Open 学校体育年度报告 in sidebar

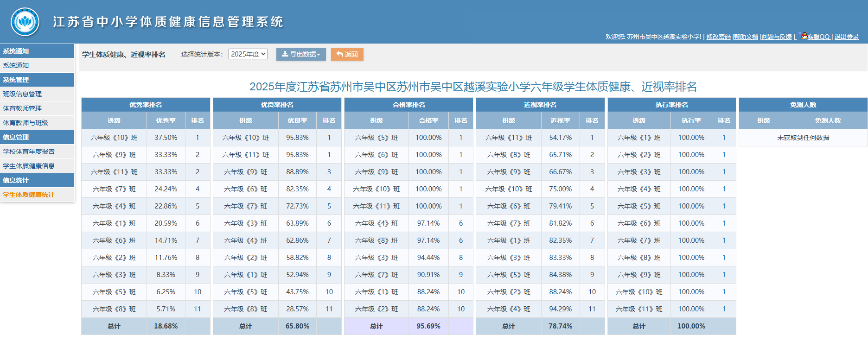[37, 152]
